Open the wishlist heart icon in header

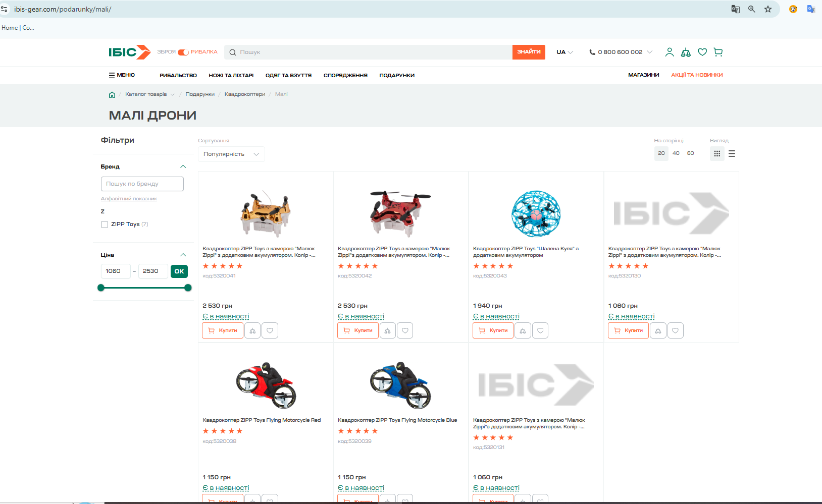(x=702, y=52)
